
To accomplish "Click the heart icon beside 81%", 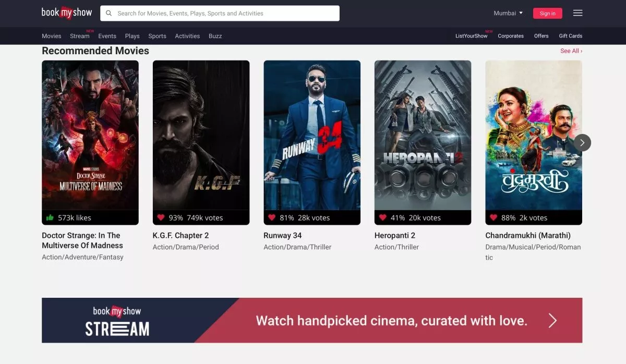I will coord(272,217).
